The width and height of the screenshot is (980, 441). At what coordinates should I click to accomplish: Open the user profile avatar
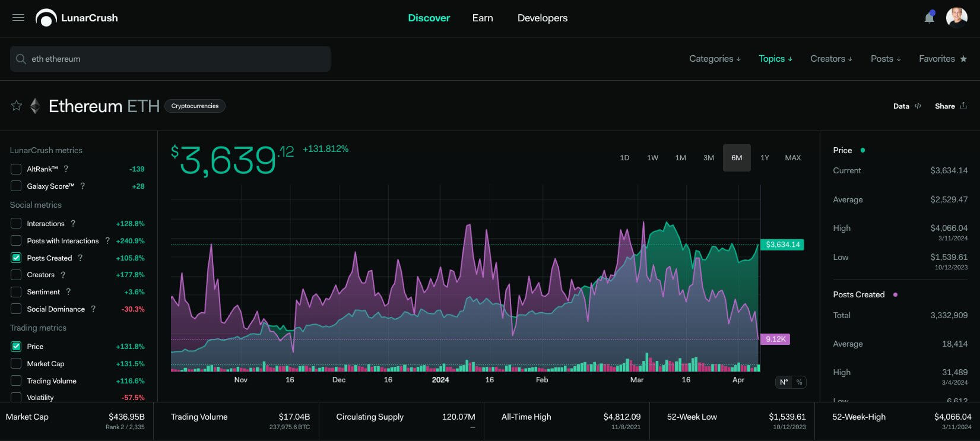(956, 18)
